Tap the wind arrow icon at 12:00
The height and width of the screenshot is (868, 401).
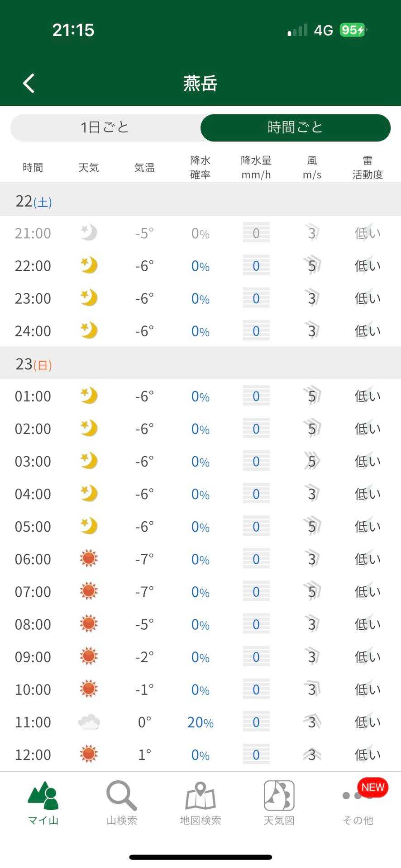[x=312, y=755]
